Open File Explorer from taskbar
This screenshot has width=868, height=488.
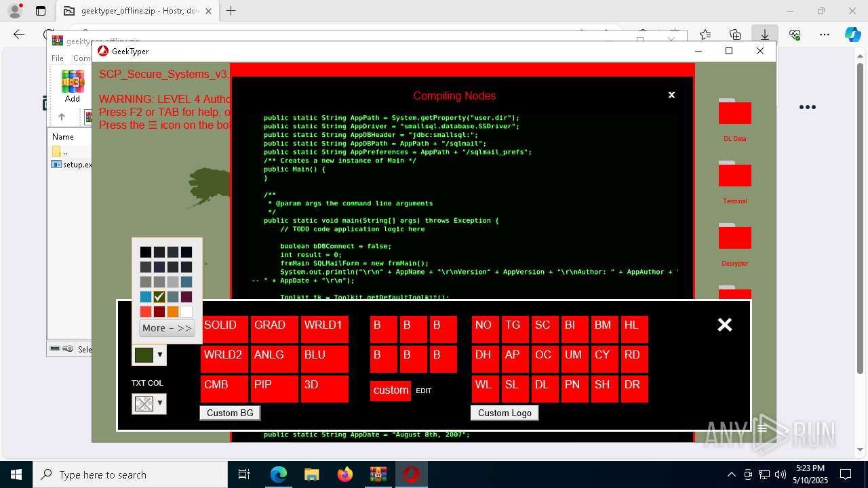pos(311,474)
